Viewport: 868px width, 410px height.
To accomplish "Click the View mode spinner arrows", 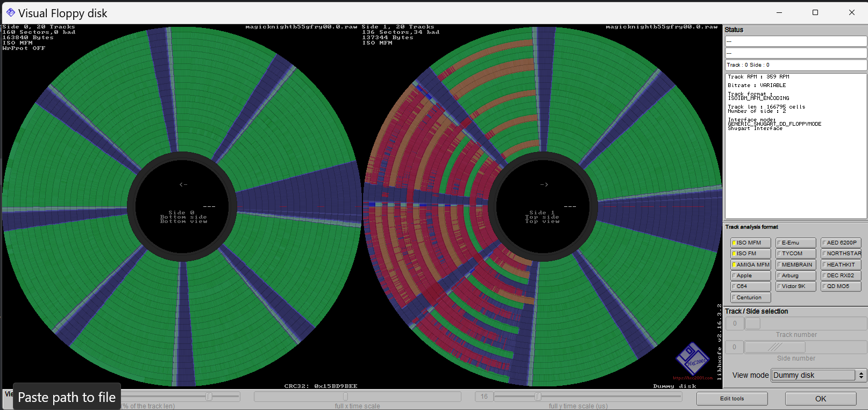I will 861,375.
